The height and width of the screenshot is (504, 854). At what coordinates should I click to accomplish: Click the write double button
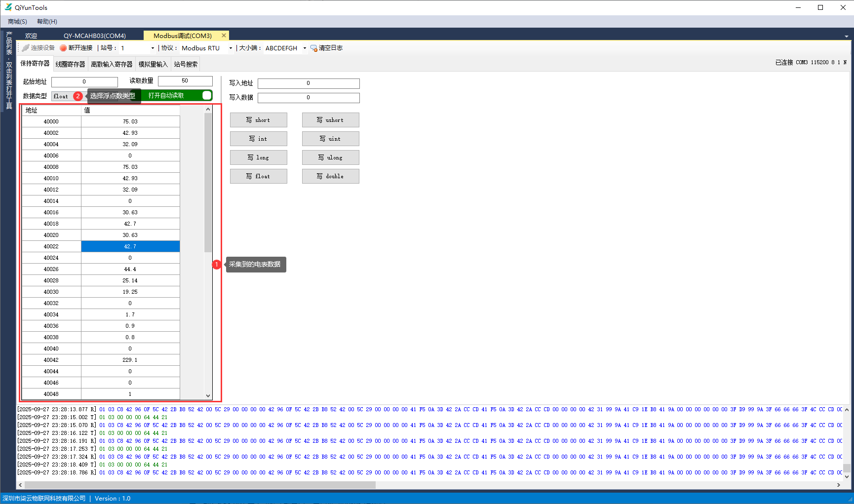(x=330, y=176)
